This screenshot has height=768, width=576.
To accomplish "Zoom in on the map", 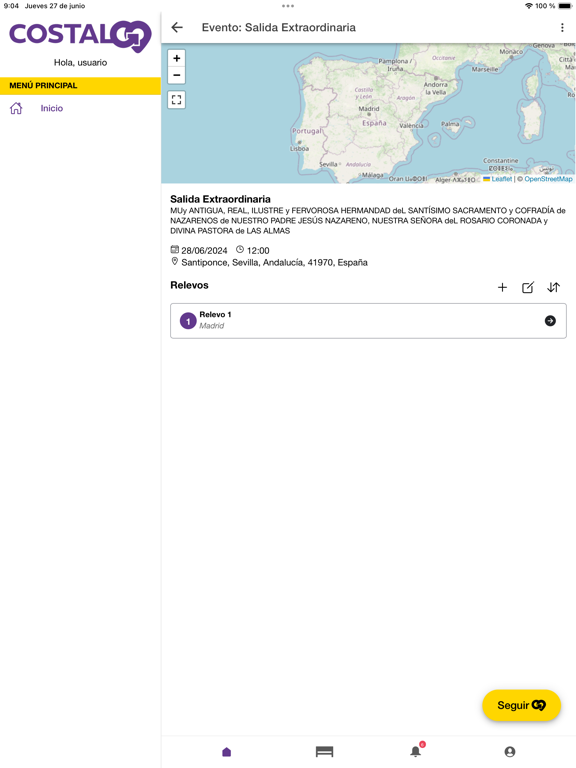I will point(177,58).
